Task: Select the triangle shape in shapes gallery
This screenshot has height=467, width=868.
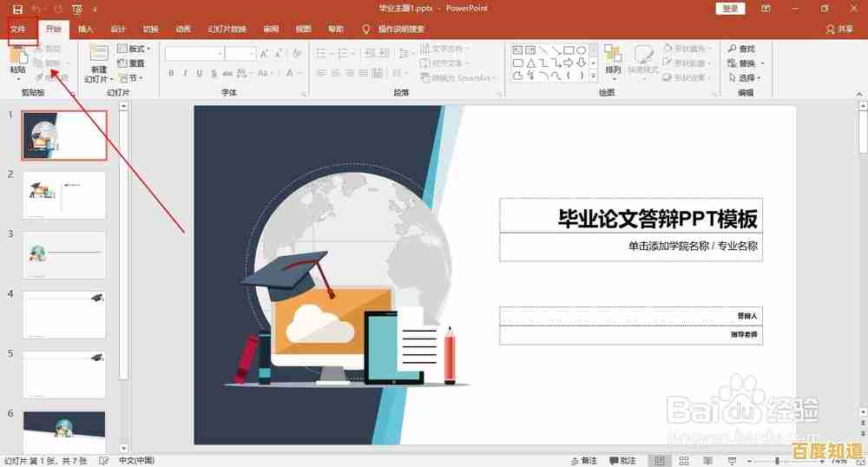Action: click(x=530, y=63)
